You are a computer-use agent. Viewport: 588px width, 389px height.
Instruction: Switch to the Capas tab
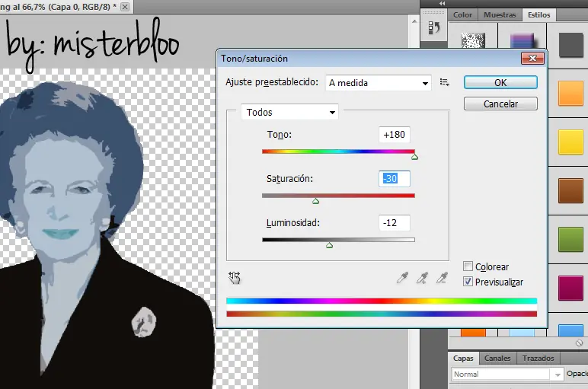tap(463, 359)
